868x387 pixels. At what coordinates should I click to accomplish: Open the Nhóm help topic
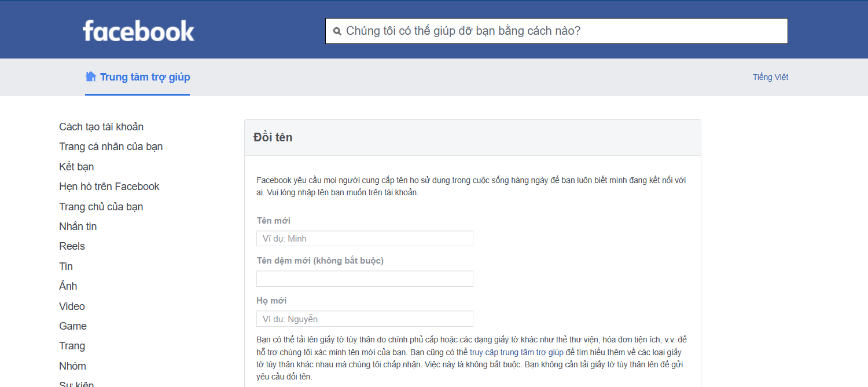click(72, 366)
